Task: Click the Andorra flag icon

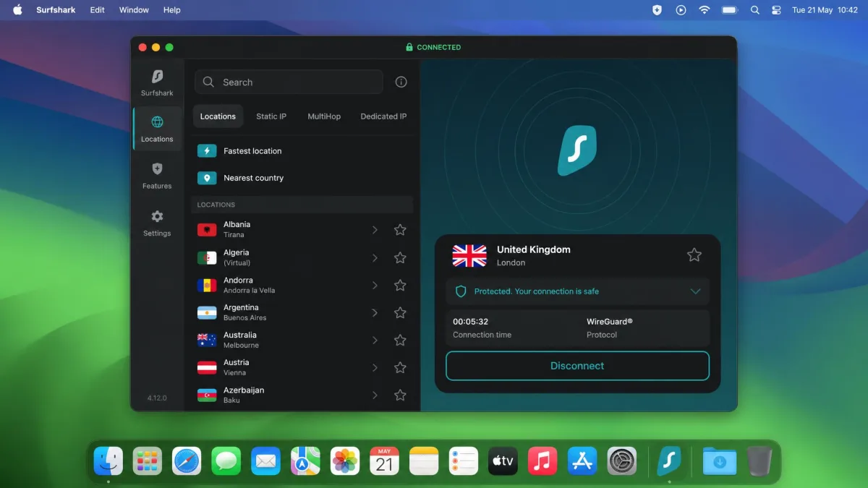Action: pos(207,286)
